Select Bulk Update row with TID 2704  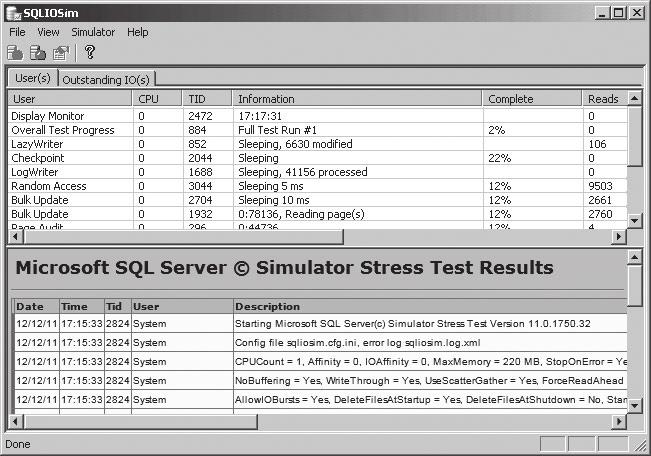coord(318,200)
